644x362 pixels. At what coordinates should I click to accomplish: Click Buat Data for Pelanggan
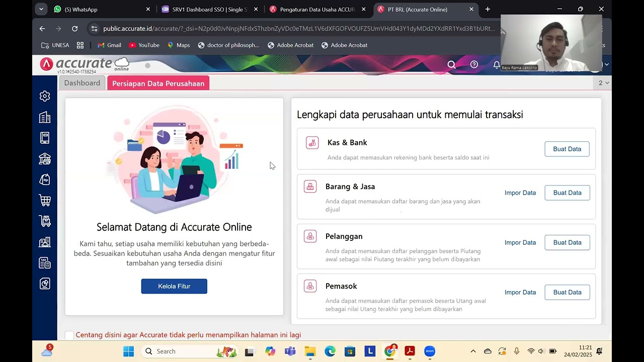[x=567, y=242]
